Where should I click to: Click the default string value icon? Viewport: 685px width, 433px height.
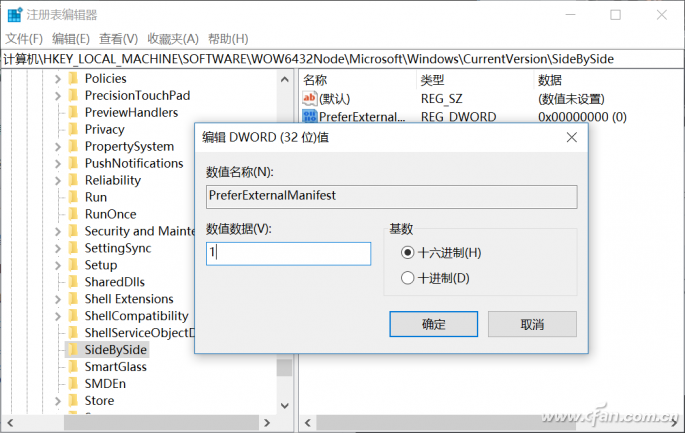(x=309, y=98)
